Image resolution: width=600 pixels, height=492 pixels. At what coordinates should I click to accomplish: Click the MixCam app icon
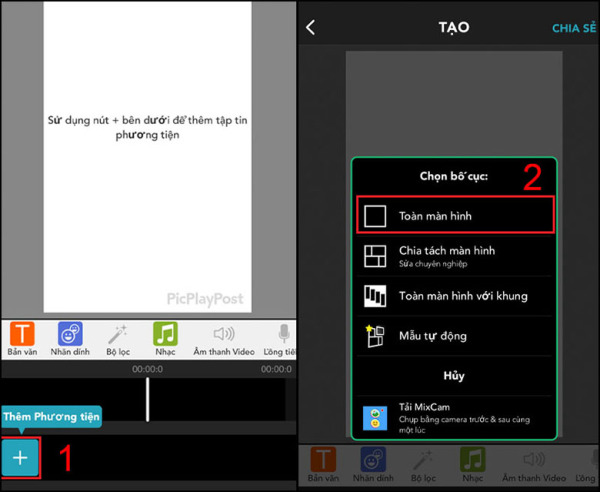pyautogui.click(x=375, y=417)
